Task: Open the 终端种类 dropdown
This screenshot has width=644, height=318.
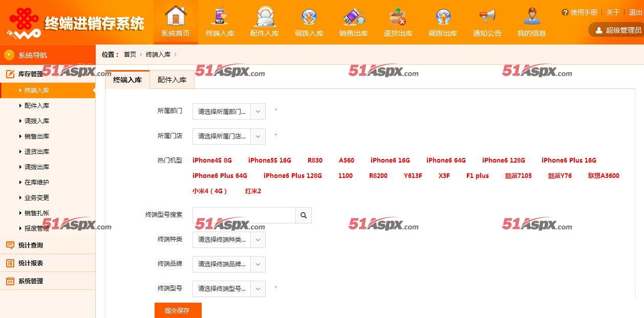Action: (229, 239)
